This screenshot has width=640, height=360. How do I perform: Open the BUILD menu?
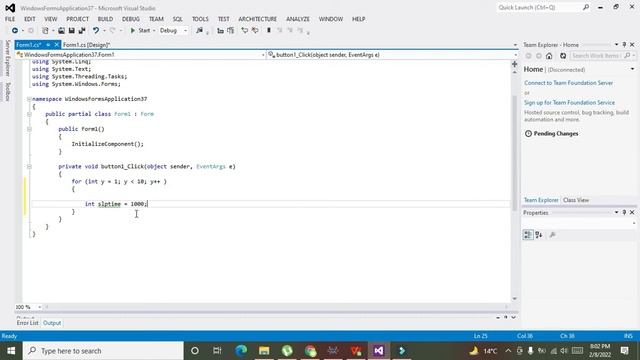105,19
